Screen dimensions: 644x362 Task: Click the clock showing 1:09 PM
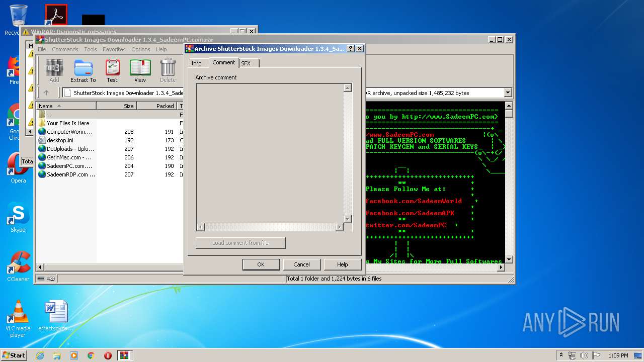point(618,355)
